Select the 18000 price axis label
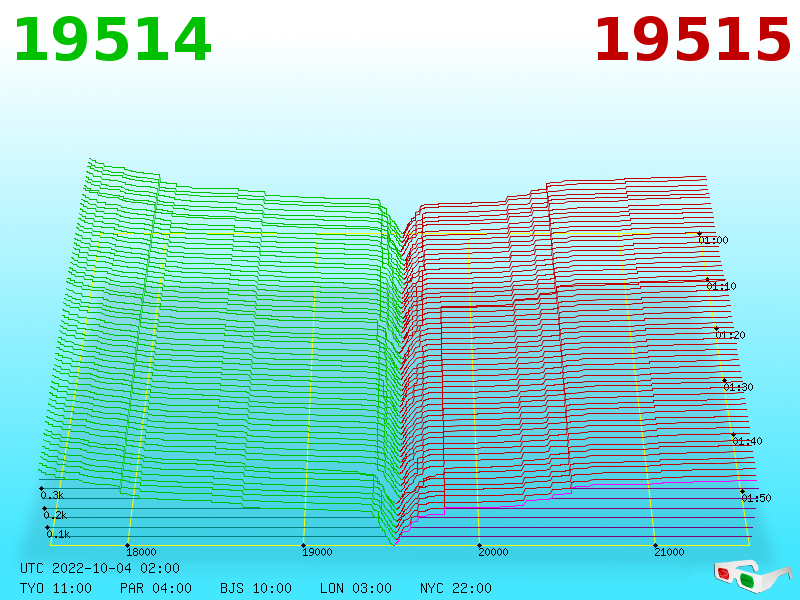Screen dimensions: 800x600 click(x=141, y=552)
